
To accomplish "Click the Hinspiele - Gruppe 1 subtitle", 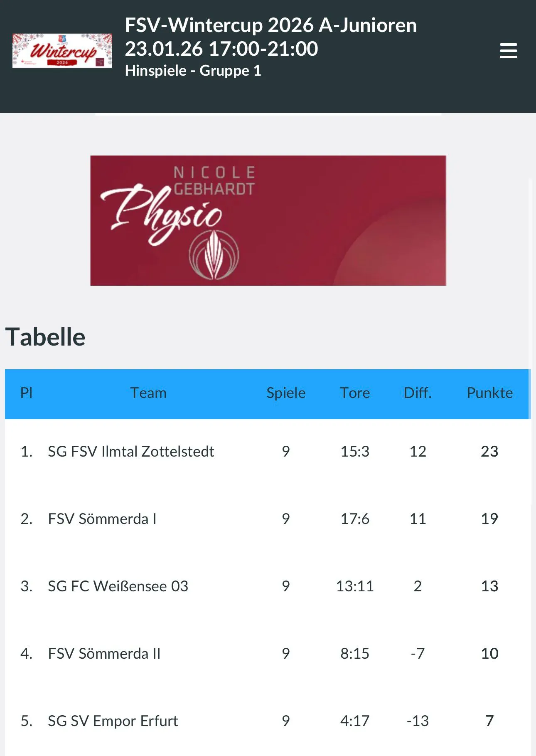I will pos(193,71).
